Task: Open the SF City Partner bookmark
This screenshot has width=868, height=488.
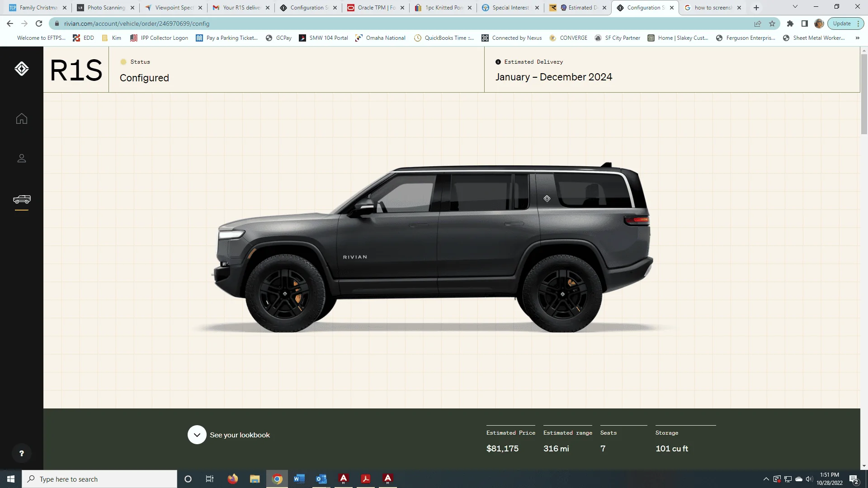Action: [618, 38]
